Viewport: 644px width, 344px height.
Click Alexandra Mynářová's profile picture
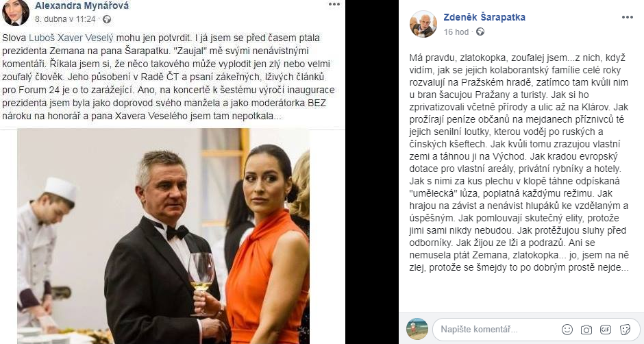(x=16, y=12)
